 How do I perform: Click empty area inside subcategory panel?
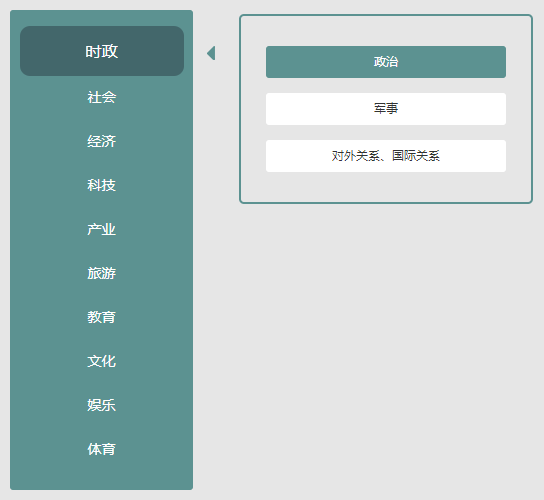386,187
